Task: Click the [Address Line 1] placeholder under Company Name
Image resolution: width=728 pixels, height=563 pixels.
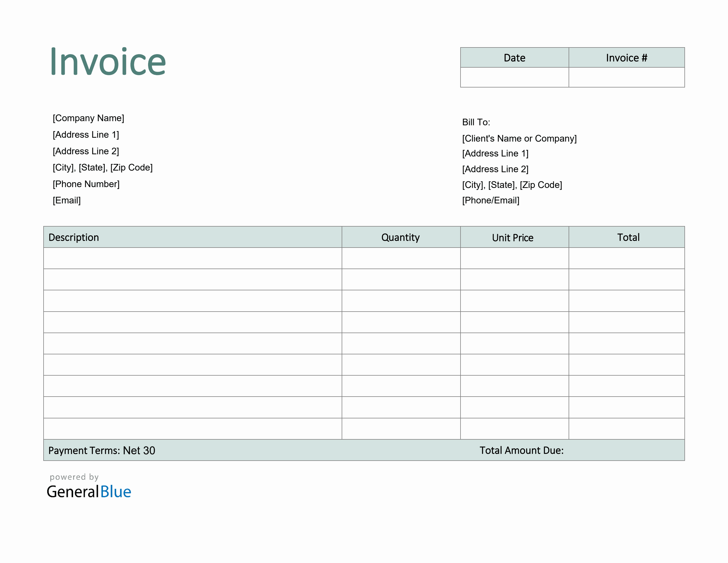Action: point(86,134)
